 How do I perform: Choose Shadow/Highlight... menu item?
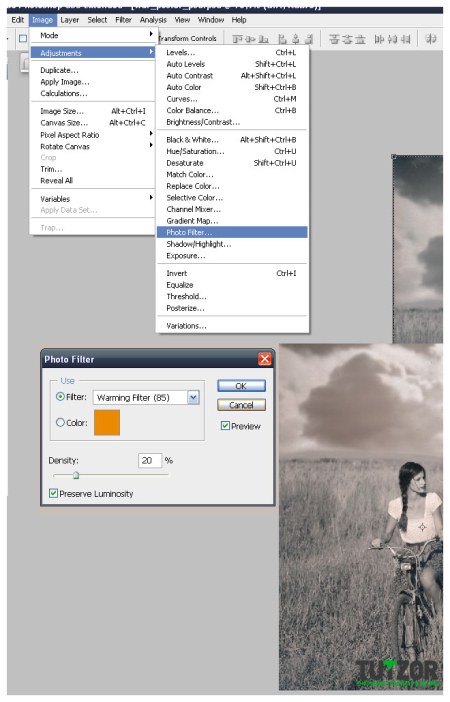point(232,244)
